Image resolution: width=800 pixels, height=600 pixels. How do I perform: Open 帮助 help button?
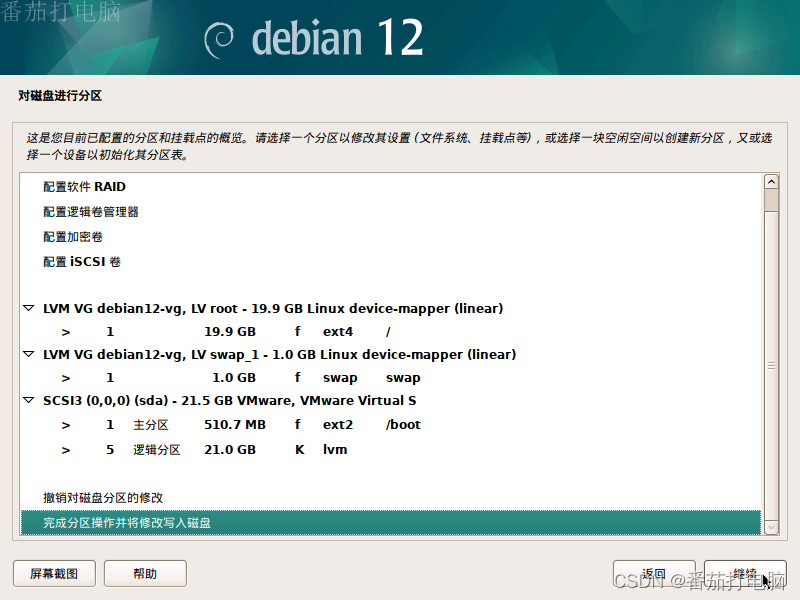[x=145, y=573]
